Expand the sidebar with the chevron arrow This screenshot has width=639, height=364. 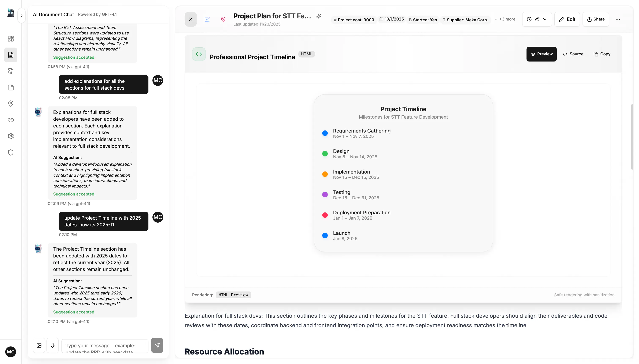[22, 15]
